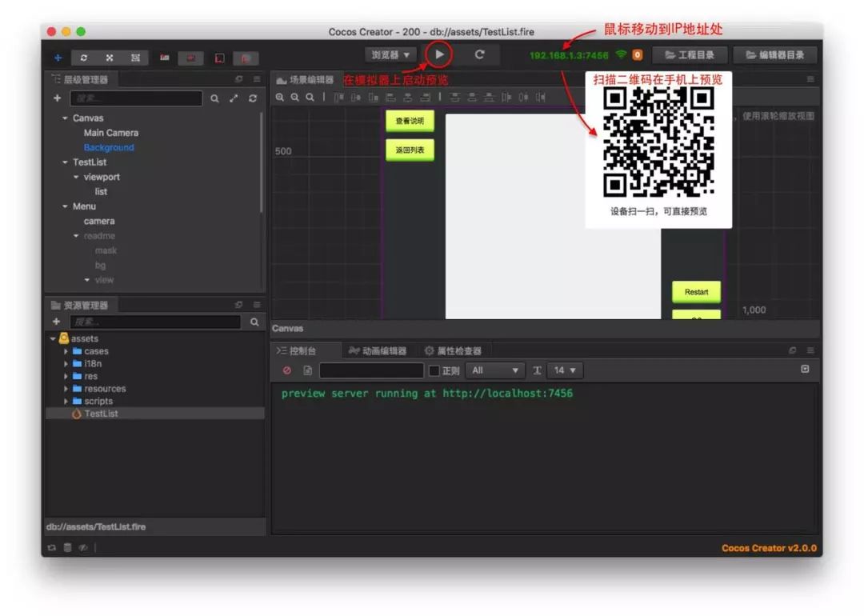Collapse the Canvas node in hierarchy

[x=65, y=118]
